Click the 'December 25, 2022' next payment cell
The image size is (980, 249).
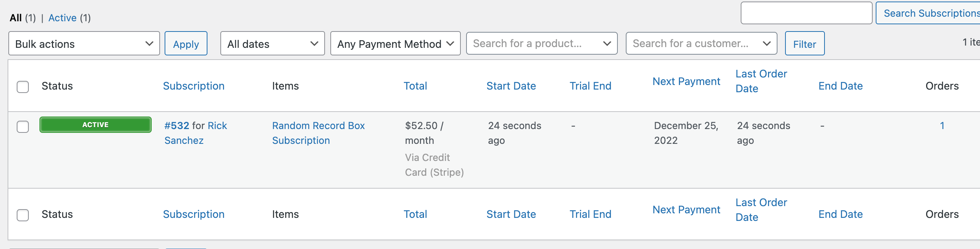coord(686,133)
